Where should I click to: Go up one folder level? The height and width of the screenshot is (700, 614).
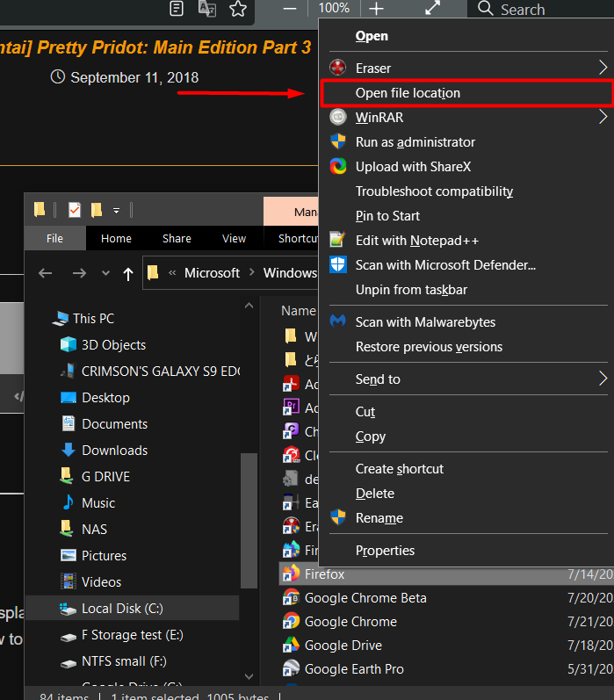(128, 273)
